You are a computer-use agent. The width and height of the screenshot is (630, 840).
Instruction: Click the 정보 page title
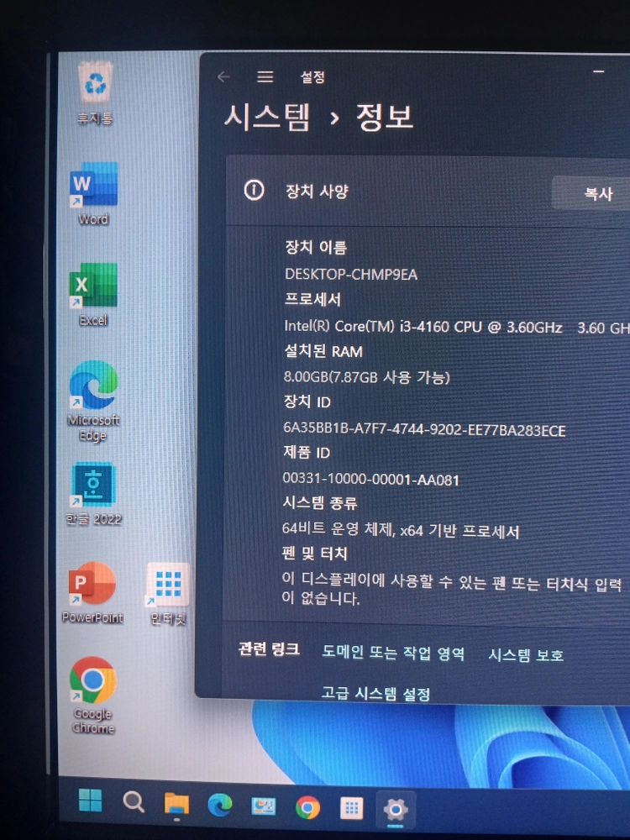pyautogui.click(x=385, y=117)
